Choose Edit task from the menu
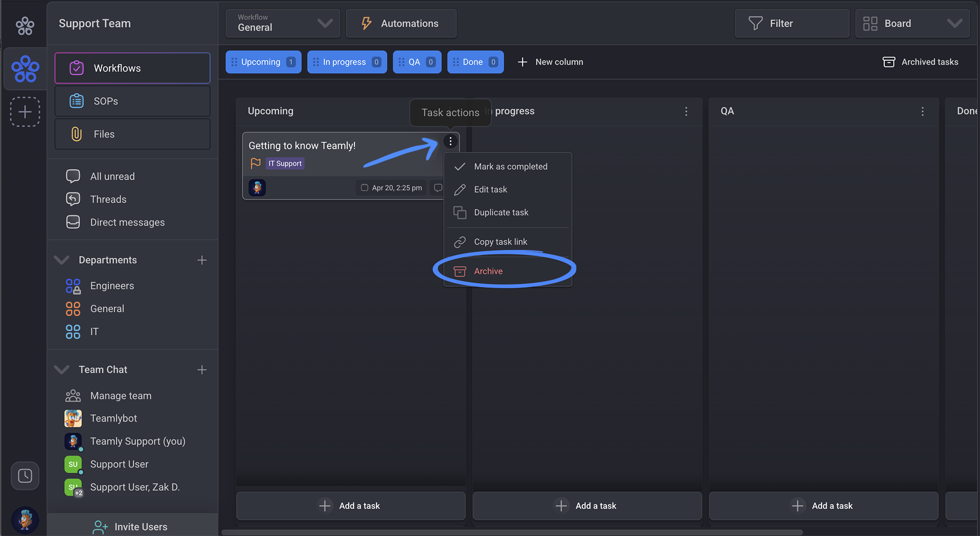This screenshot has height=536, width=980. [x=508, y=189]
